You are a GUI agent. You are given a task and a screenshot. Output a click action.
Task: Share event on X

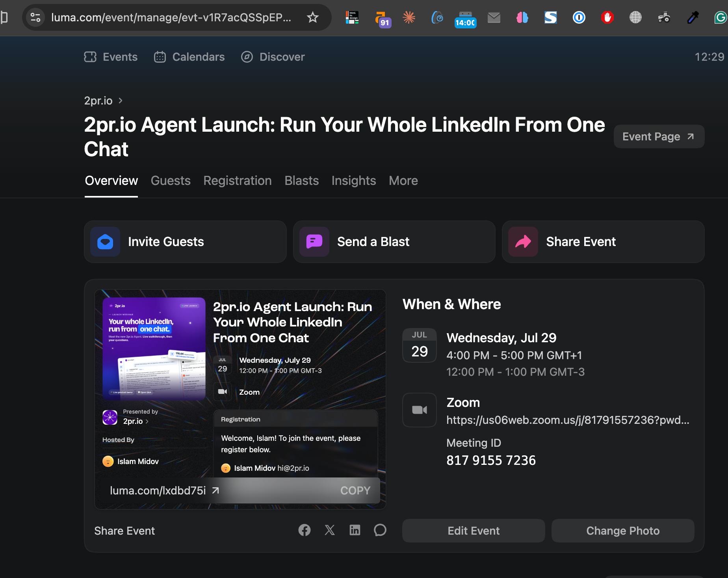[330, 530]
